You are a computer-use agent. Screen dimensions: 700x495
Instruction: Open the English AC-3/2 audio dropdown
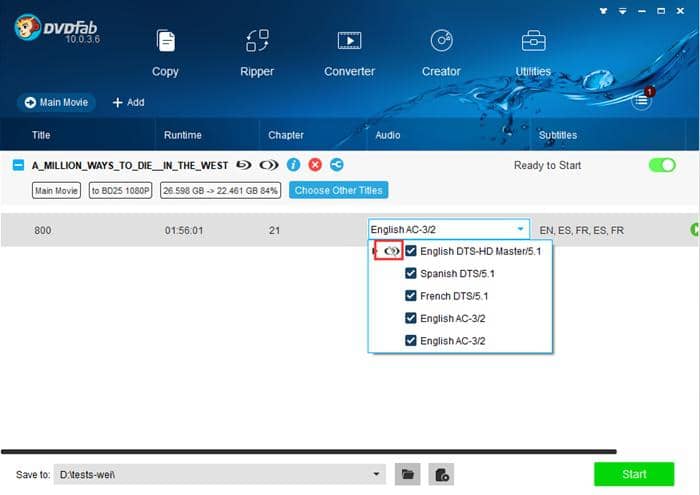449,229
